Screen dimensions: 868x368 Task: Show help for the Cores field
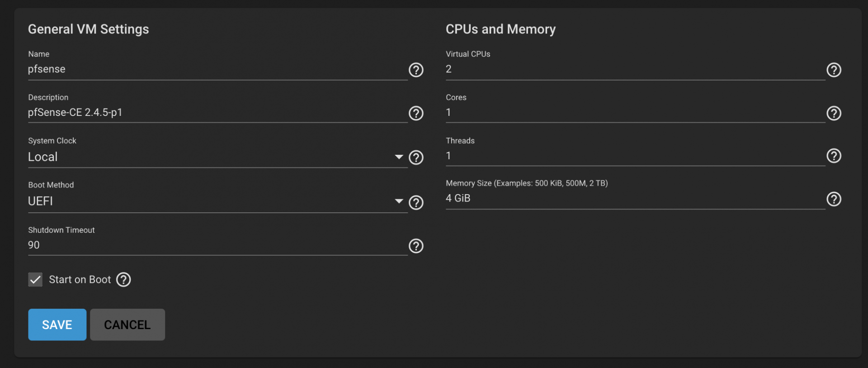[834, 113]
